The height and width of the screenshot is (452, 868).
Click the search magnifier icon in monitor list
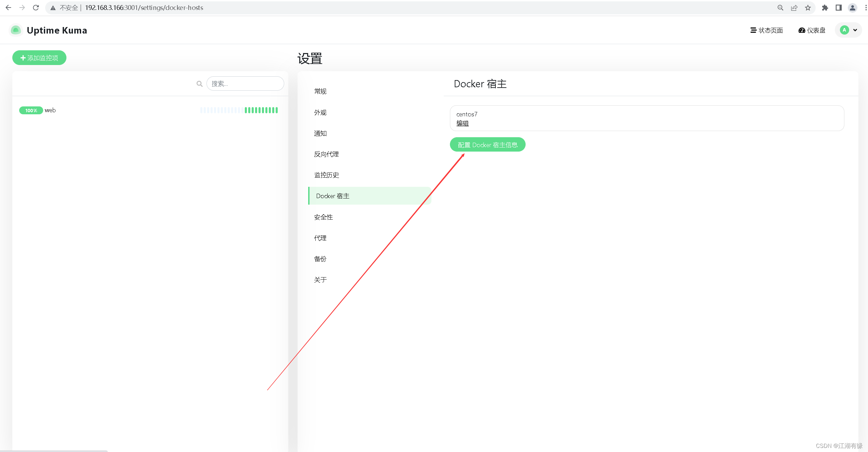click(x=200, y=83)
